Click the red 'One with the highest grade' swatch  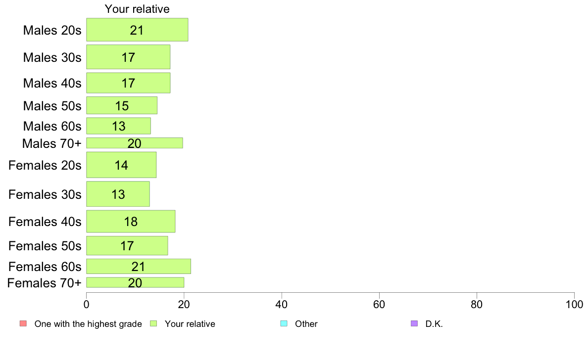point(23,323)
